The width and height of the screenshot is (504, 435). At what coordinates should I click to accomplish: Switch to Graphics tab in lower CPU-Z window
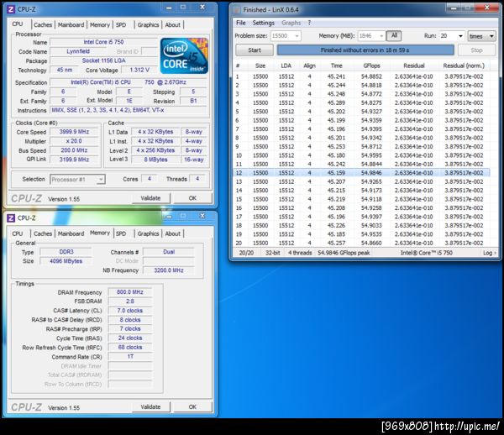148,233
